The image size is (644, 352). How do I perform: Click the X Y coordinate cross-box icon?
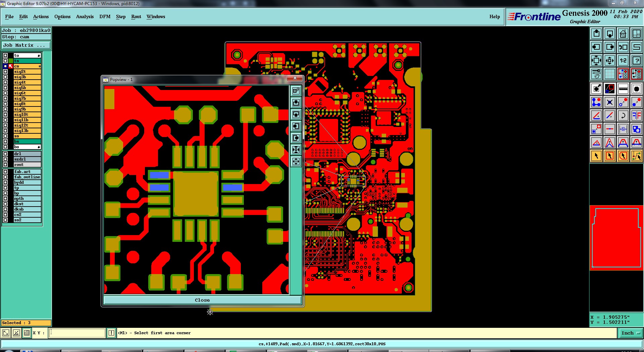(27, 333)
